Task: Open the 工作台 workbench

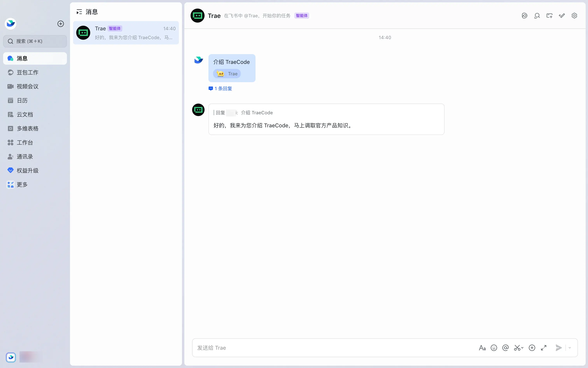Action: [x=35, y=143]
